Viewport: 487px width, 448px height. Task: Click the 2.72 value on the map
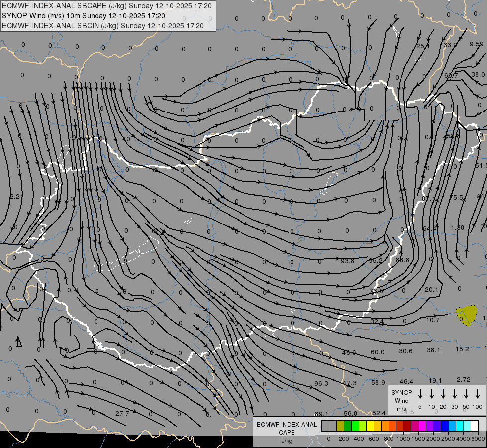pyautogui.click(x=464, y=380)
